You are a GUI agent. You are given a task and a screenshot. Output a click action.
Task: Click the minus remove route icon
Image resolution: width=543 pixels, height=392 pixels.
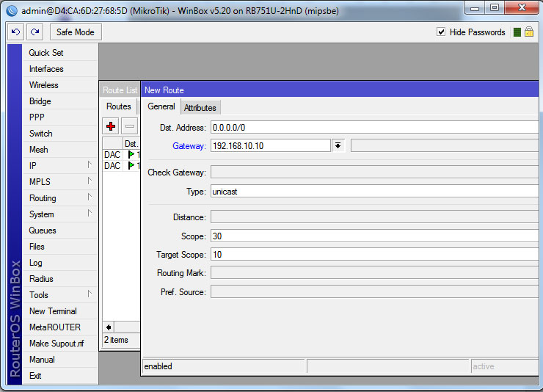click(129, 126)
